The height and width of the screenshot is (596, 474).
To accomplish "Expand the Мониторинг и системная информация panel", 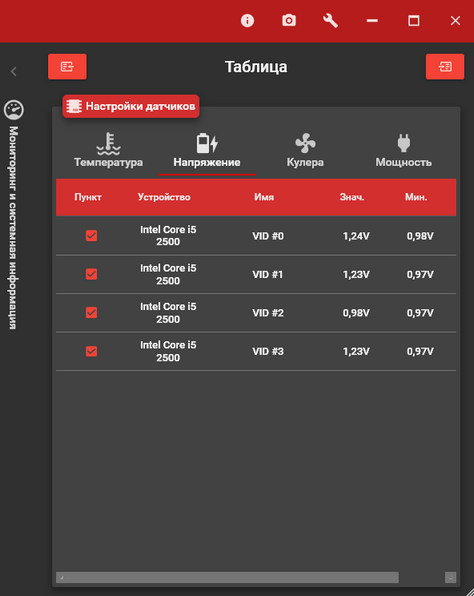I will click(13, 228).
